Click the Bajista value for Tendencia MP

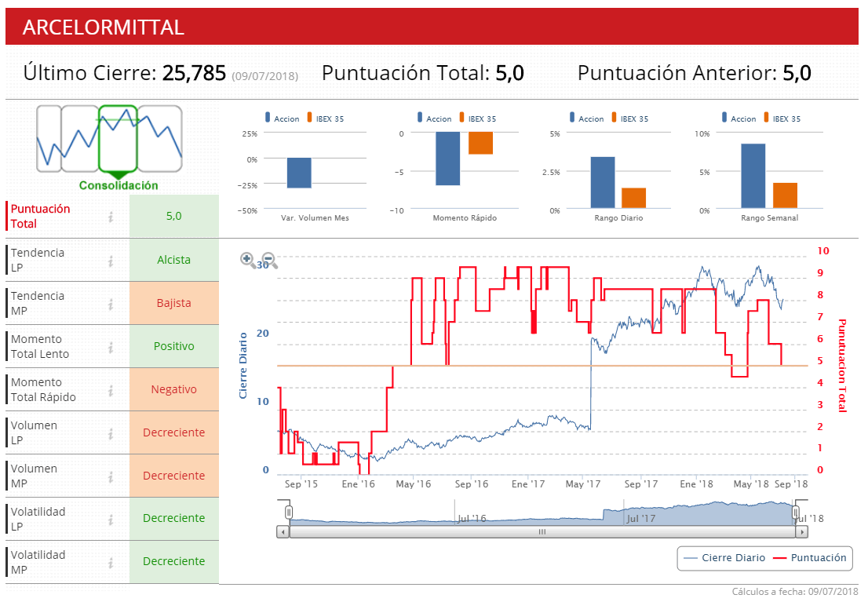(173, 303)
